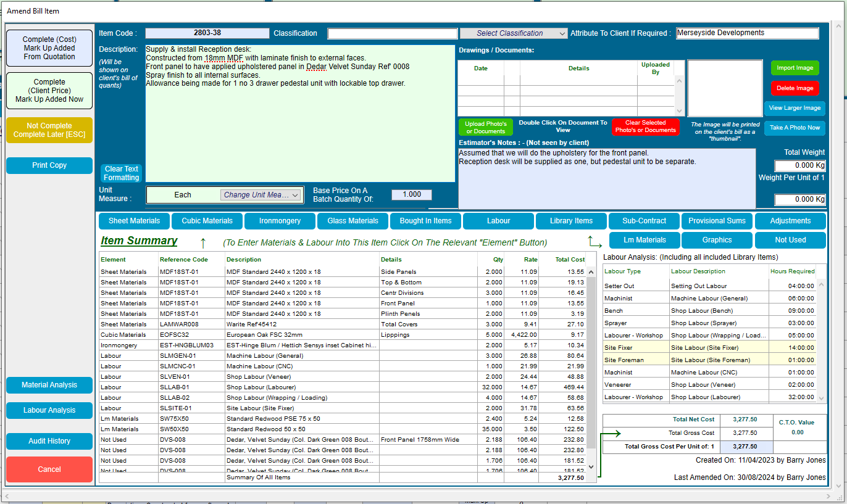
Task: Open the Sub-Contract tab
Action: click(x=644, y=220)
